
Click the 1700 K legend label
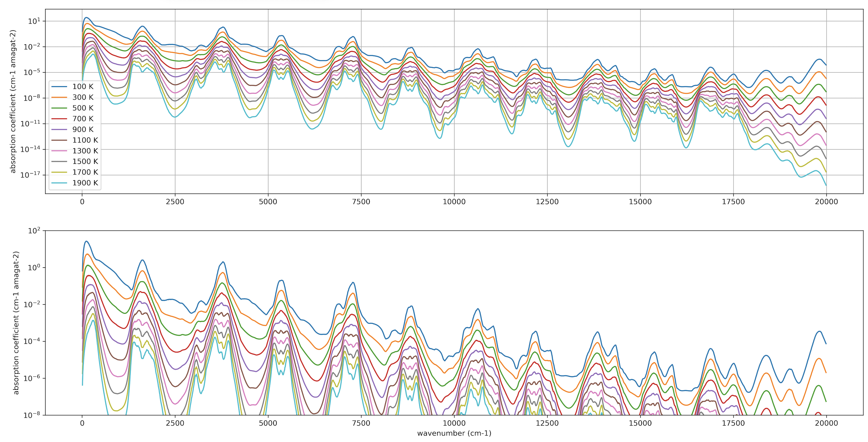tap(85, 172)
